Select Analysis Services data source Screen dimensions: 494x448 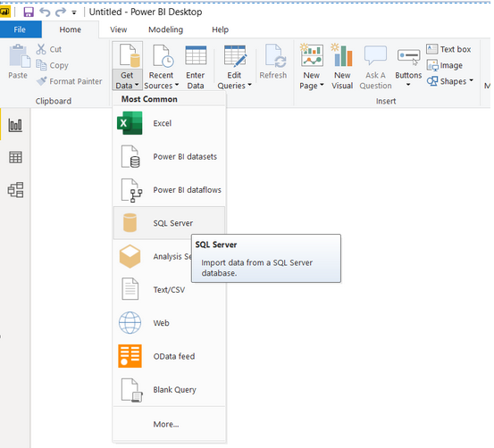tap(153, 256)
